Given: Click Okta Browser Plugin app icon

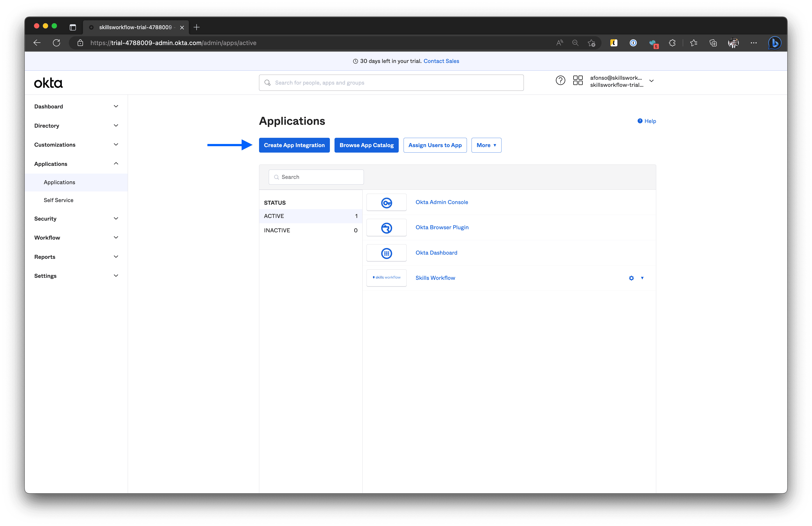Looking at the screenshot, I should point(386,228).
